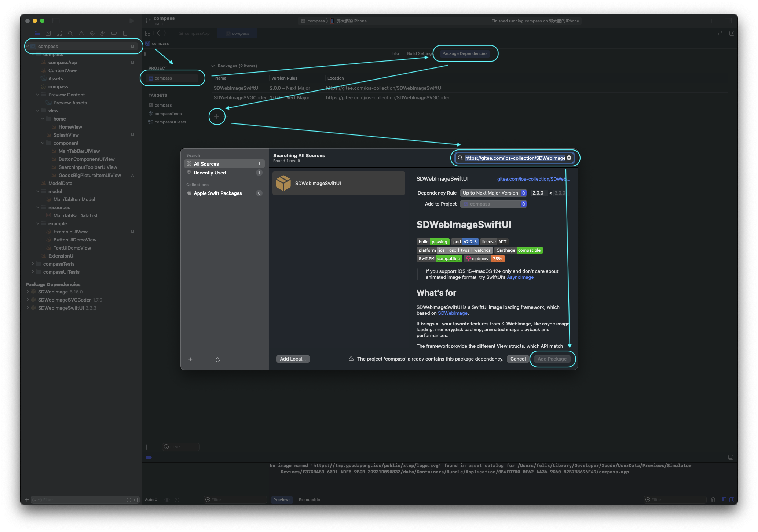The image size is (758, 532).
Task: Toggle the variables view pane button
Action: (x=724, y=500)
